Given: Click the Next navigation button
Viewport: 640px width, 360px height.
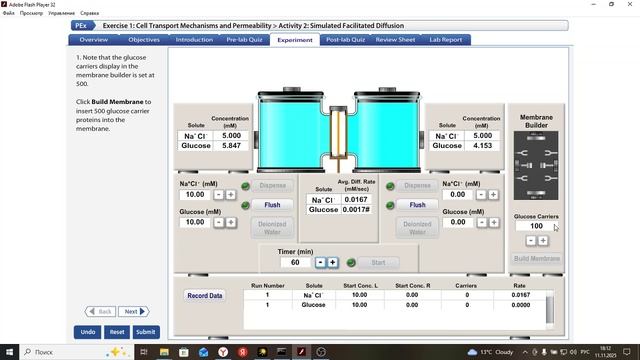Looking at the screenshot, I should click(x=134, y=311).
